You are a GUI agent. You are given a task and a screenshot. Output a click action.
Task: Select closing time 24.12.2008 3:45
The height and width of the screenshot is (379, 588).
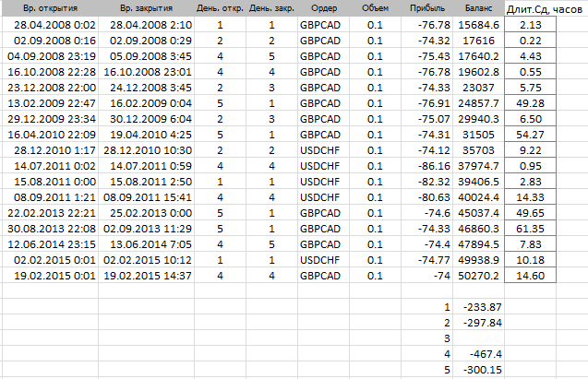(x=146, y=88)
